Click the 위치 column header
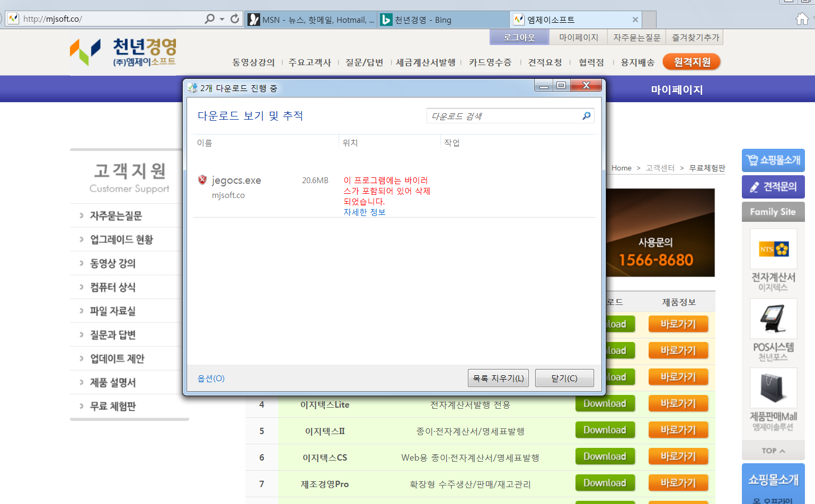The width and height of the screenshot is (815, 504). pos(350,143)
